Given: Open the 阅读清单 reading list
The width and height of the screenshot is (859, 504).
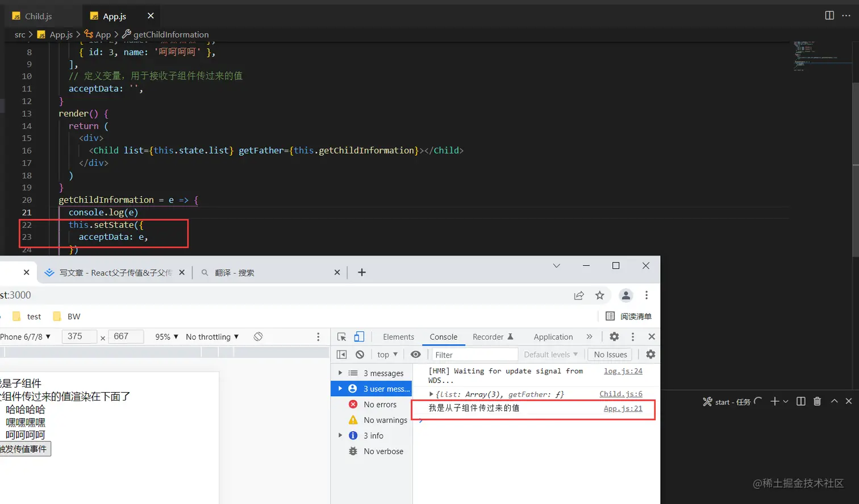Looking at the screenshot, I should coord(629,316).
